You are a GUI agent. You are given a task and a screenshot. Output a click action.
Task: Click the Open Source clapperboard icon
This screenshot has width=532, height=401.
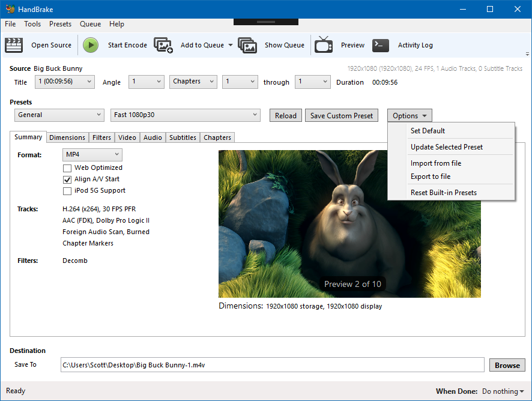14,45
